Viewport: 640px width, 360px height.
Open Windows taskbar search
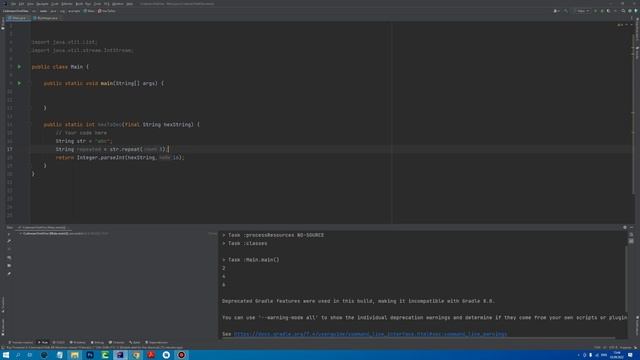tap(18, 355)
